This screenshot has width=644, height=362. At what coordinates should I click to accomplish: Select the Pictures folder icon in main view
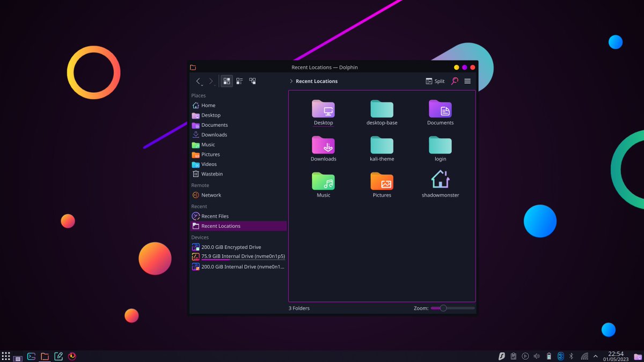pos(382,181)
